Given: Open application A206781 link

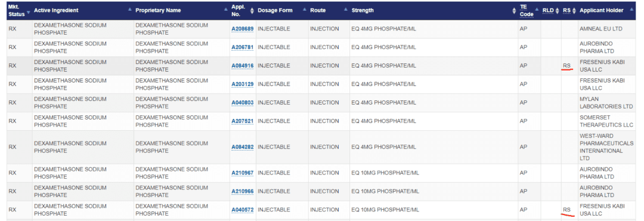Looking at the screenshot, I should tap(242, 47).
